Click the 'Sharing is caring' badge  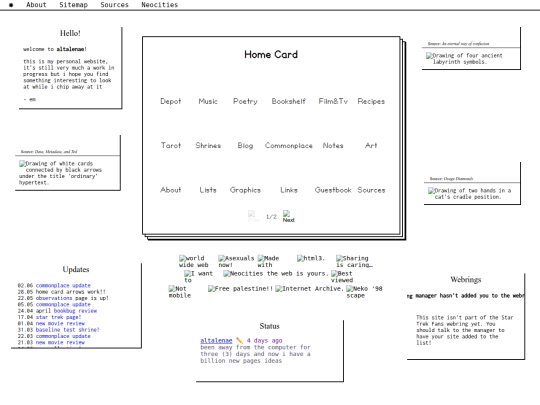(x=354, y=261)
